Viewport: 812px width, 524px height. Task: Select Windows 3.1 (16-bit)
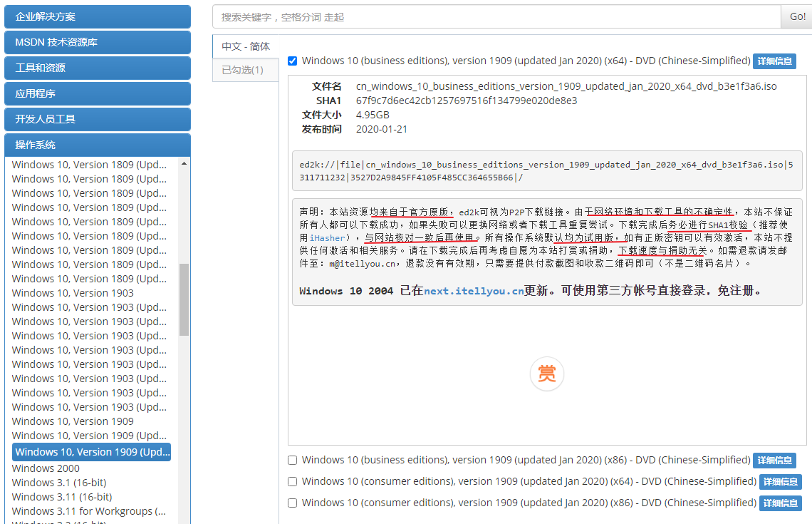(59, 483)
